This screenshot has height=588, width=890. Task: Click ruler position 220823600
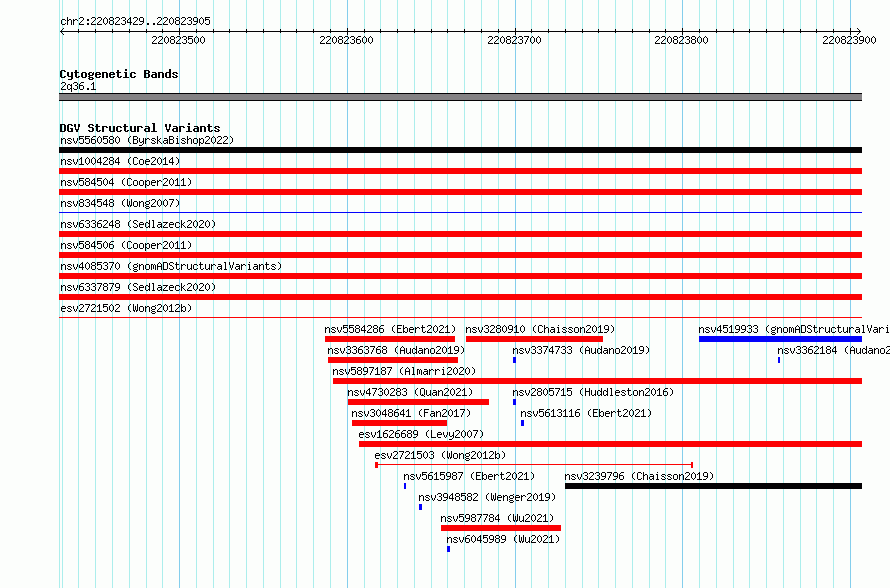point(346,40)
